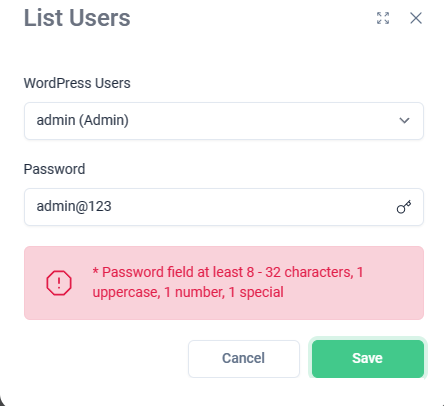The width and height of the screenshot is (444, 406).
Task: Click '8 - 32 characters' in the error text
Action: click(300, 272)
